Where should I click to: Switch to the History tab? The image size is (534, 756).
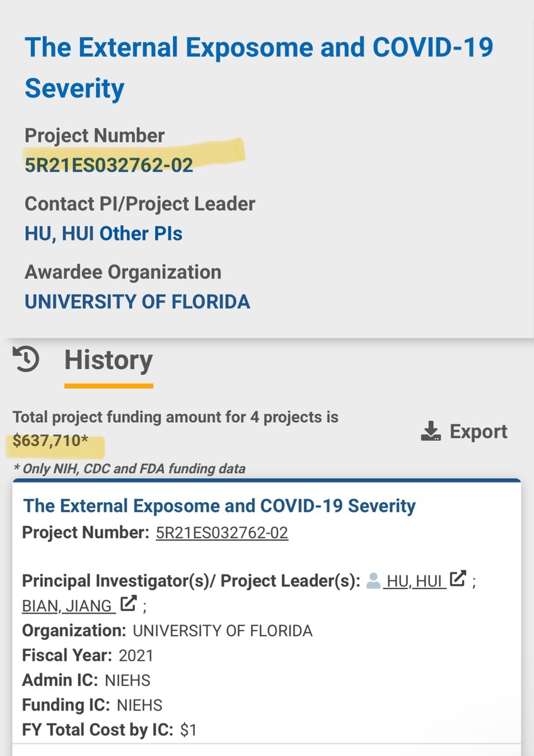(x=108, y=361)
